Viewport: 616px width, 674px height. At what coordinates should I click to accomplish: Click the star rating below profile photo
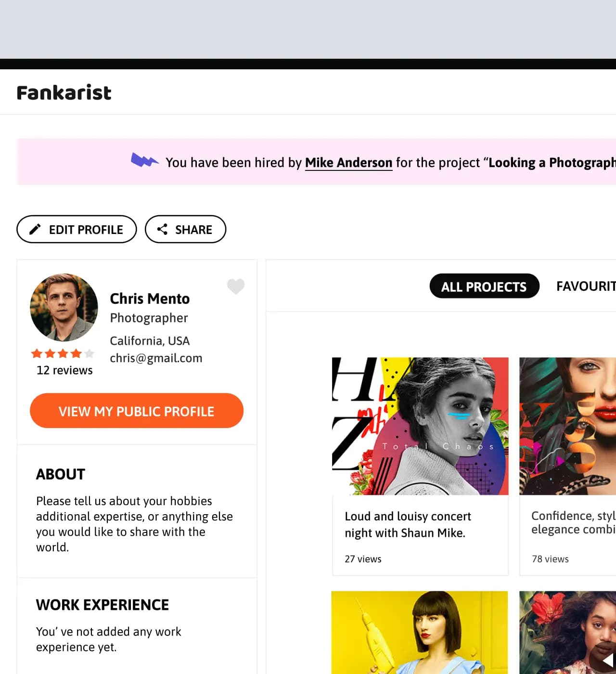pyautogui.click(x=63, y=354)
